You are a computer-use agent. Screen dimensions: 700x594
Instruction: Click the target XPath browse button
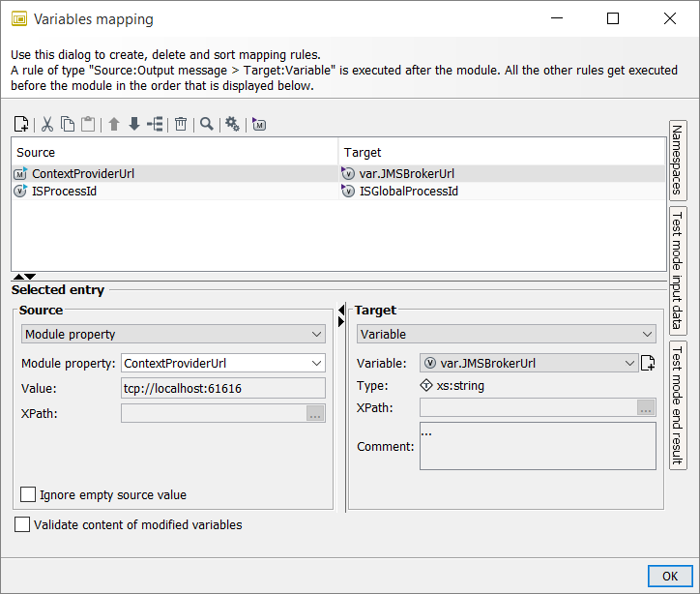tap(646, 408)
